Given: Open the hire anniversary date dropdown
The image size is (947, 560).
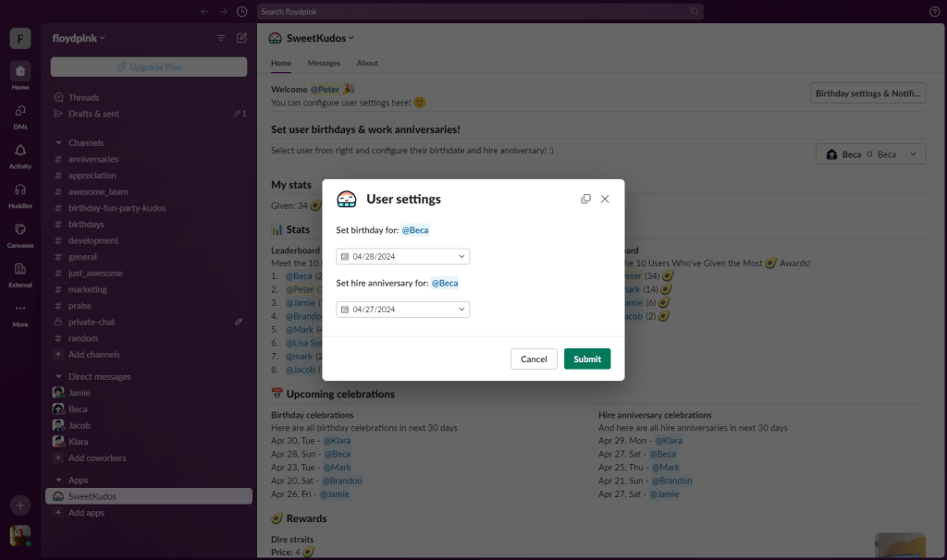Looking at the screenshot, I should pos(402,310).
